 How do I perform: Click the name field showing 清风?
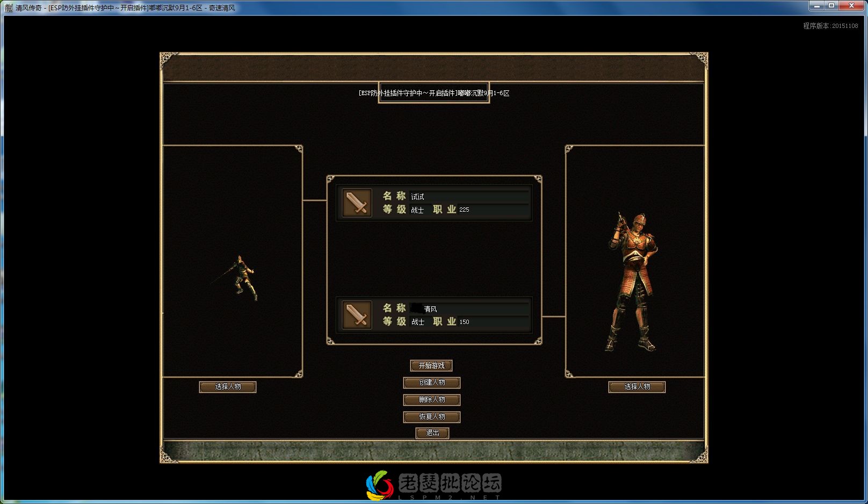coord(468,309)
